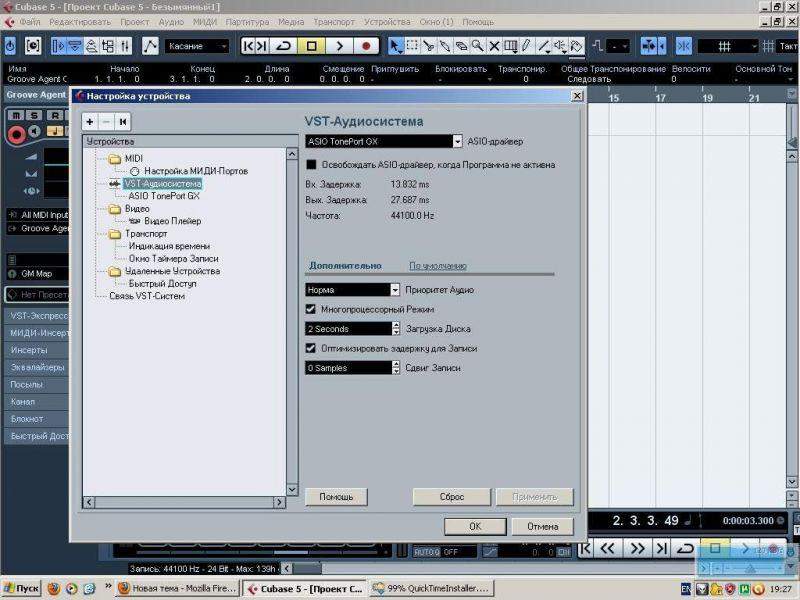Click the Дополнительно tab label
Viewport: 800px width, 600px height.
coord(345,266)
